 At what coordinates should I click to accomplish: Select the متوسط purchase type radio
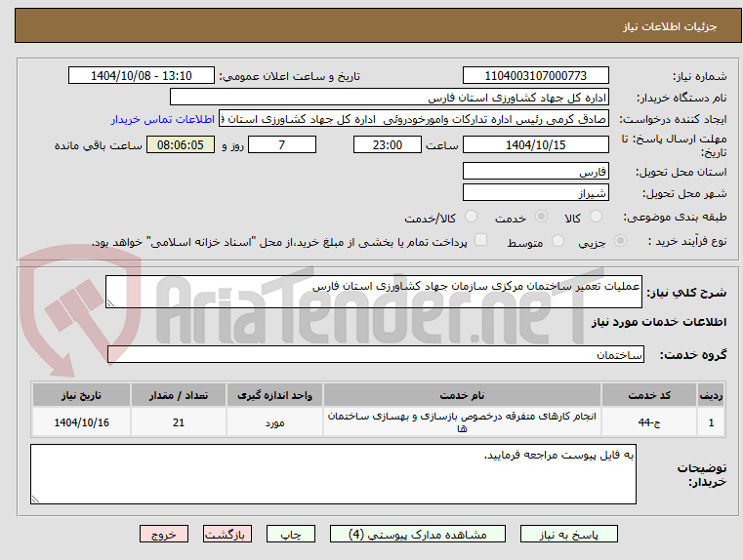point(557,241)
